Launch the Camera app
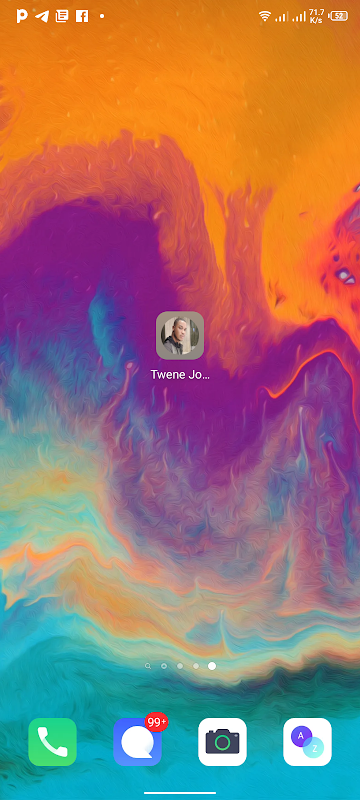360x800 pixels. 222,742
